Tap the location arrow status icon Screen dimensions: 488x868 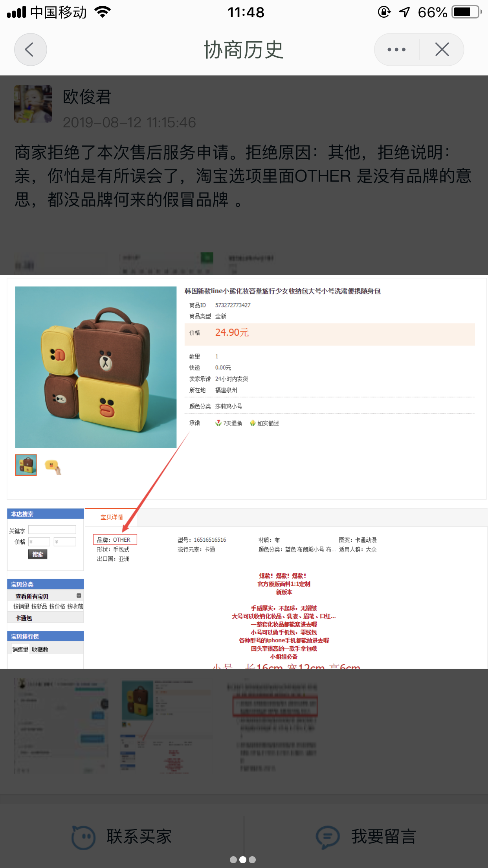click(x=404, y=12)
